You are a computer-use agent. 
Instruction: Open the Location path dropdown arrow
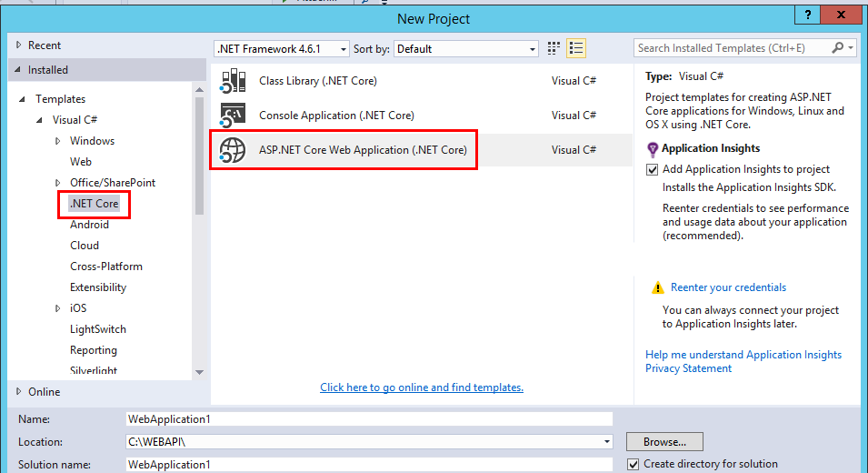tap(607, 442)
